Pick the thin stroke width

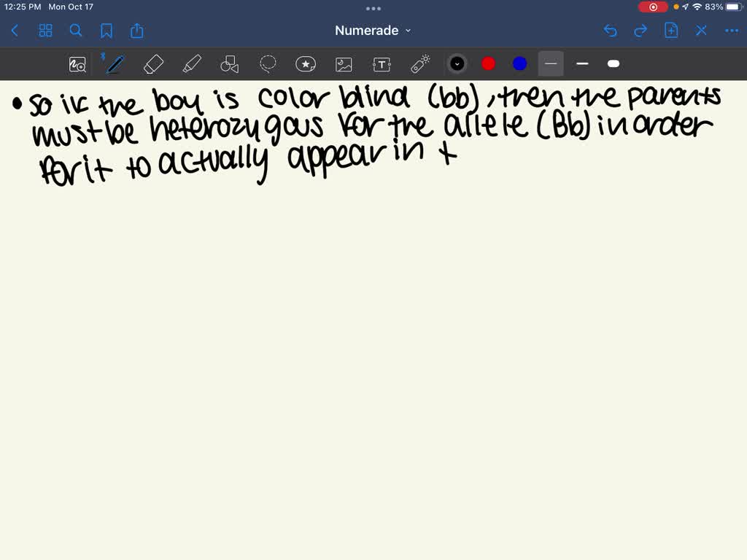(551, 64)
